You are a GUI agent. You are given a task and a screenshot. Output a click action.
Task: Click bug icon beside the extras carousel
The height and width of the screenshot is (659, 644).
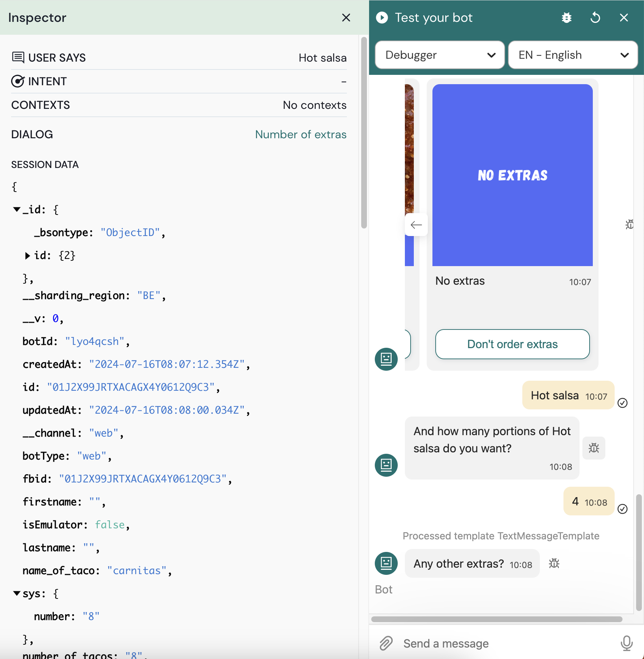click(629, 225)
